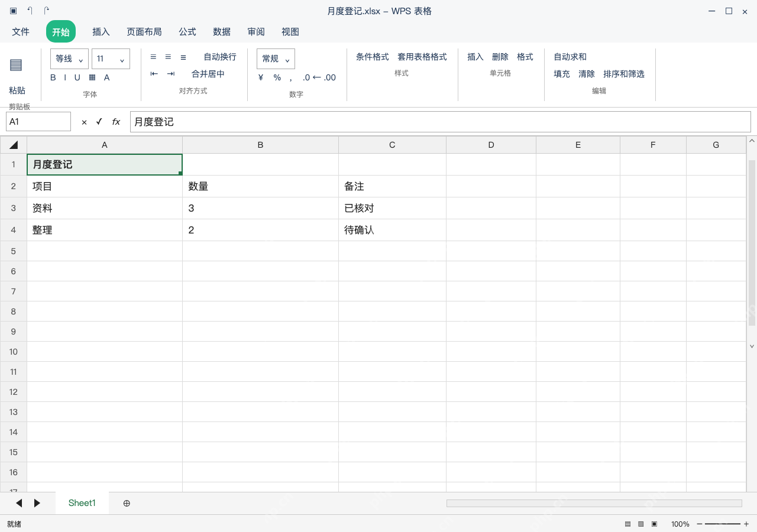Go to the next sheet tab arrow
The width and height of the screenshot is (757, 532).
[37, 503]
